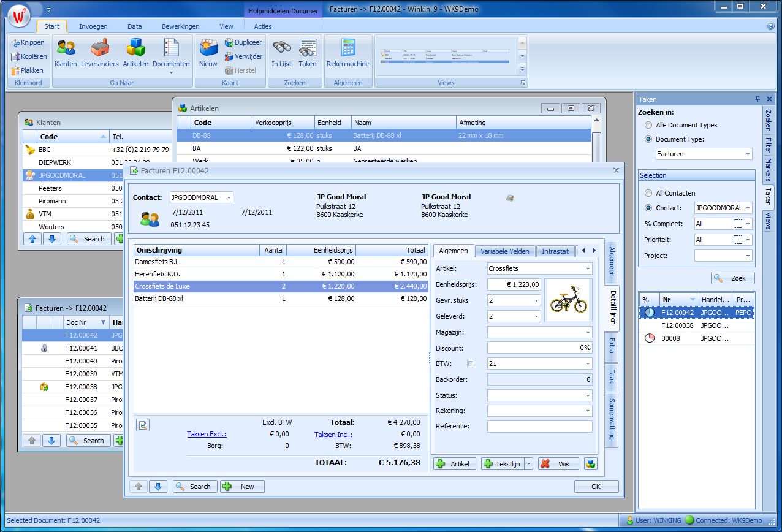Click the OK button in invoice dialog

pos(596,487)
